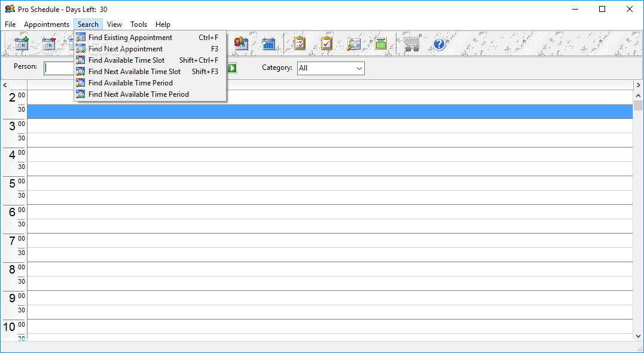Viewport: 644px width, 353px height.
Task: Select the 7:30 time slot row
Action: pos(330,254)
